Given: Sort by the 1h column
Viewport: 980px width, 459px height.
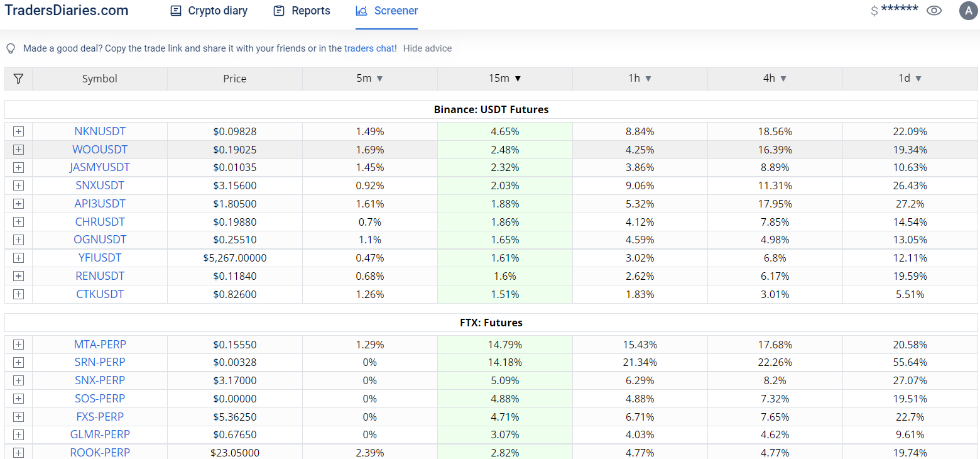Looking at the screenshot, I should pyautogui.click(x=640, y=79).
